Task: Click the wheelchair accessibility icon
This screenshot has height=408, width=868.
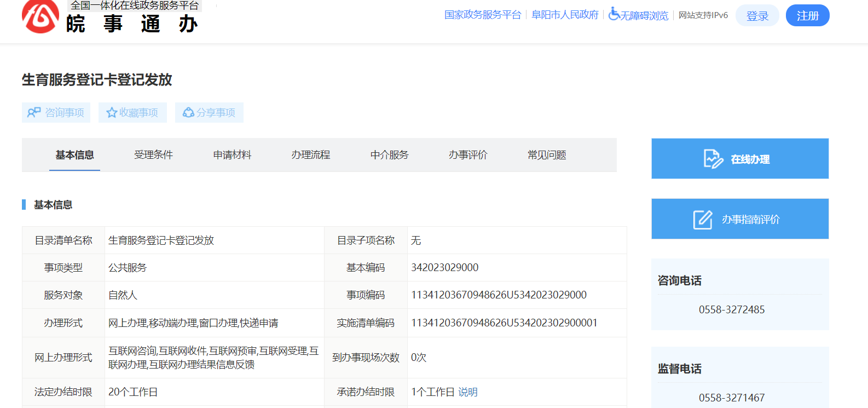Action: click(614, 14)
